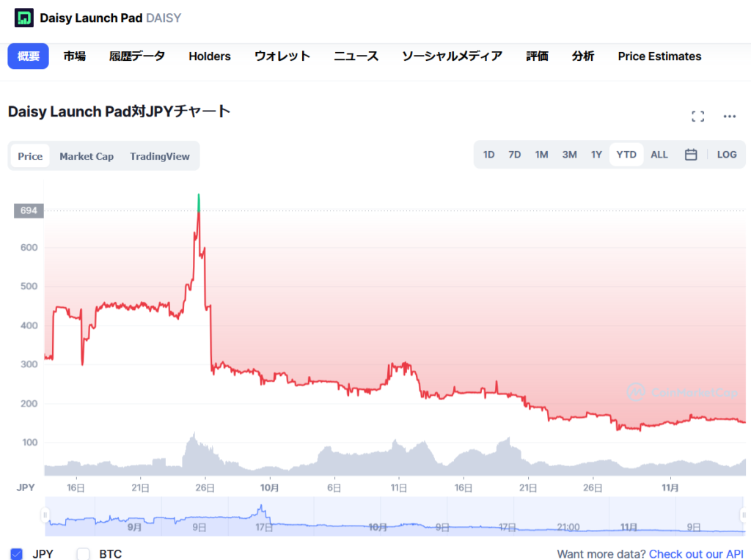Open the TradingView chart tab
Screen dimensions: 751x560
click(160, 156)
